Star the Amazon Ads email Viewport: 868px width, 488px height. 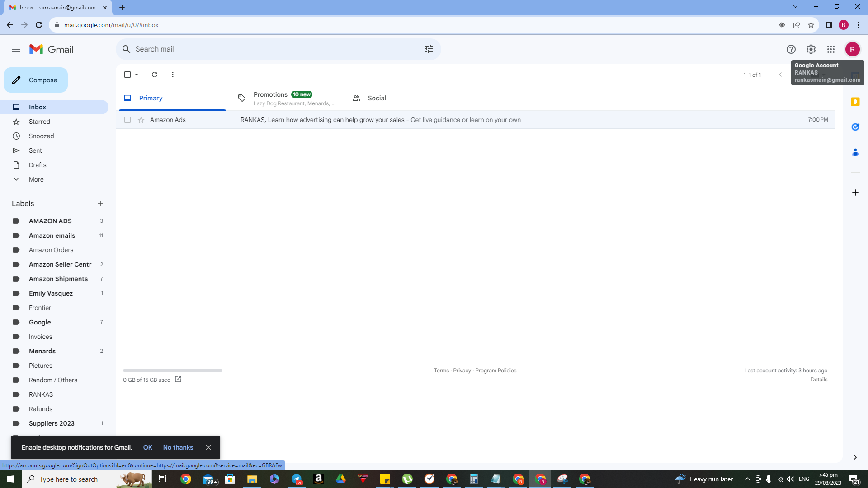(141, 120)
